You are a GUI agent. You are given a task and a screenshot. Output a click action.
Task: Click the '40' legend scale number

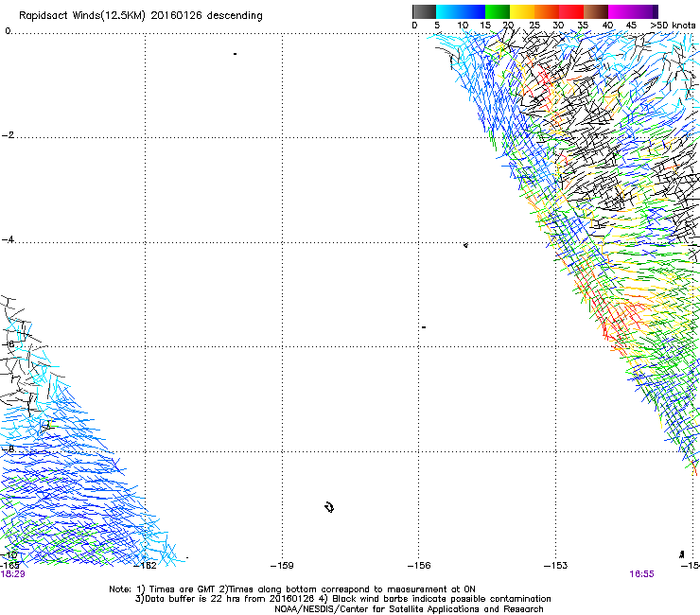click(x=607, y=26)
